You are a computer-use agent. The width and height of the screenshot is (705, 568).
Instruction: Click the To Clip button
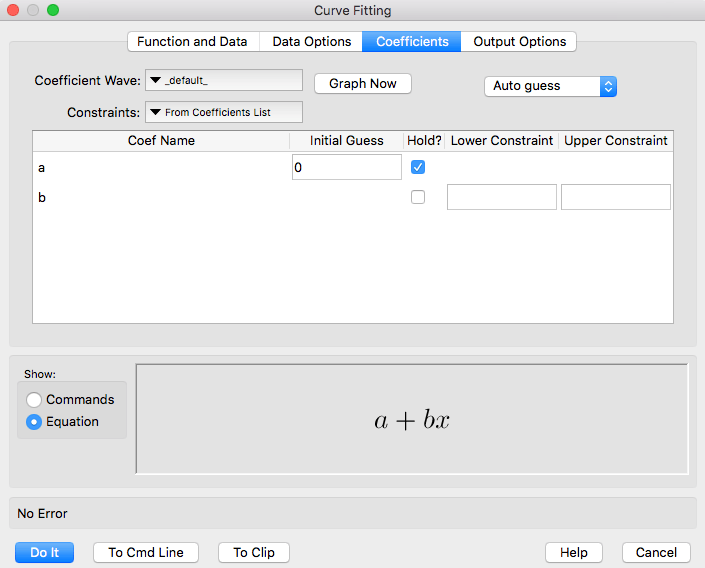click(x=254, y=552)
